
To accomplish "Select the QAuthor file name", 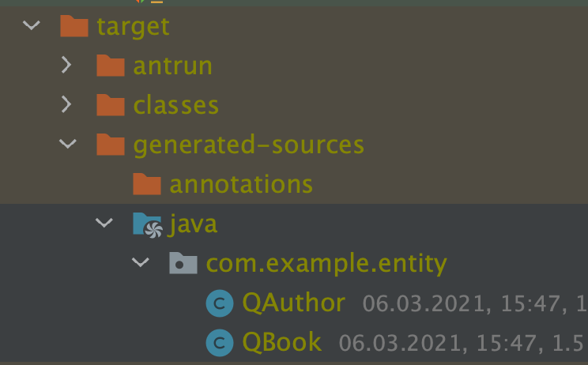I will (294, 303).
